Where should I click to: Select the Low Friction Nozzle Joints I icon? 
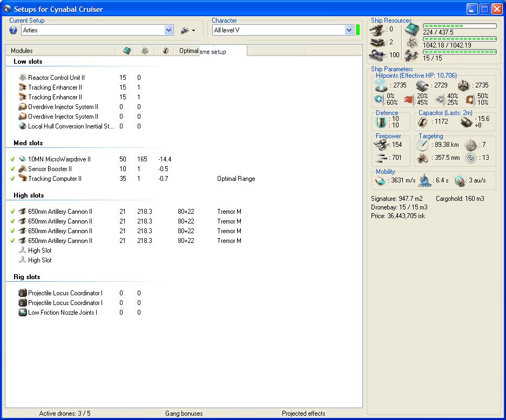pos(23,312)
